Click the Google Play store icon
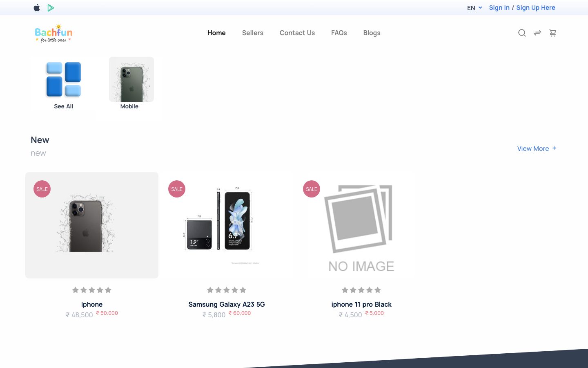The height and width of the screenshot is (368, 588). pyautogui.click(x=51, y=8)
